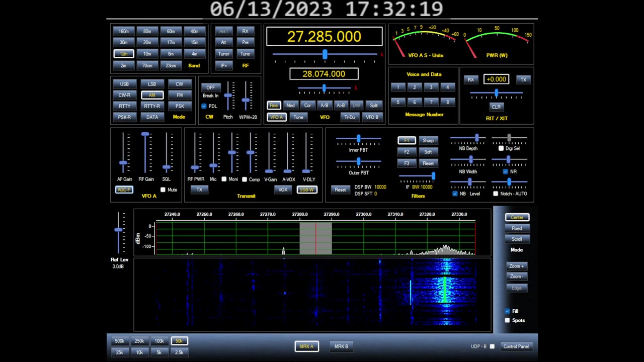644x362 pixels.
Task: Select Cor tuning step
Action: click(307, 105)
